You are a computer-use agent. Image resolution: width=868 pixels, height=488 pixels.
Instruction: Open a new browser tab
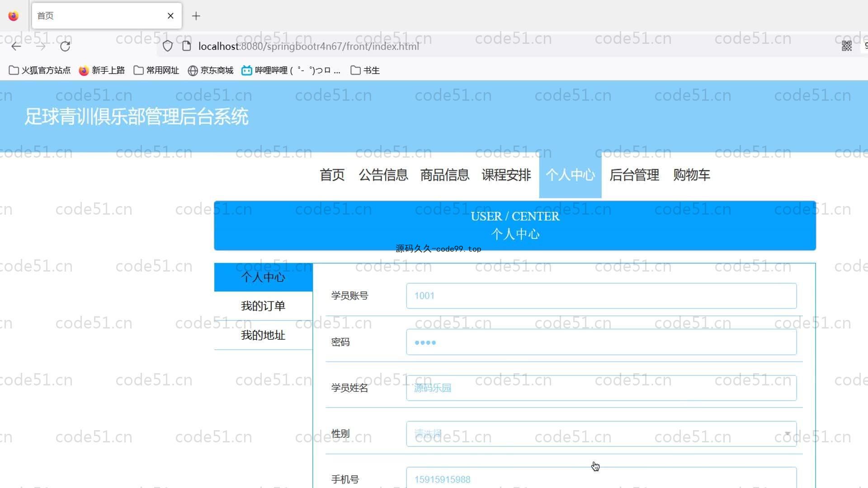[196, 16]
